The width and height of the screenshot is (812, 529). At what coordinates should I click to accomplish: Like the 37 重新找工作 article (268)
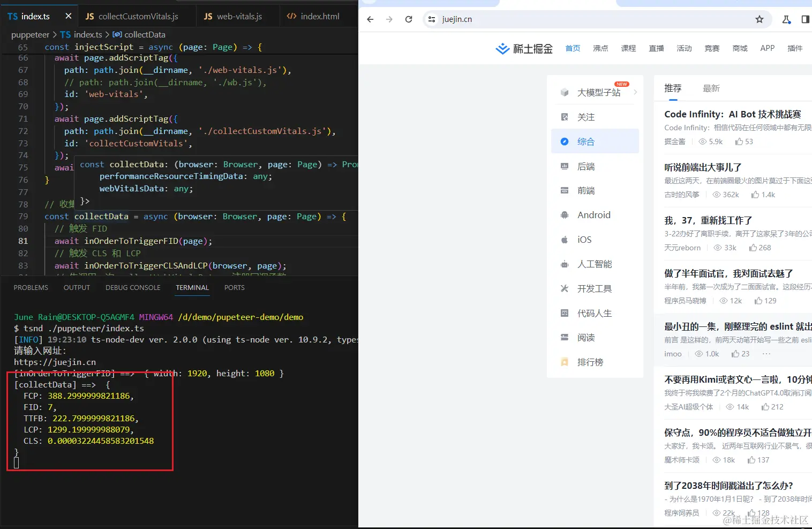click(760, 248)
